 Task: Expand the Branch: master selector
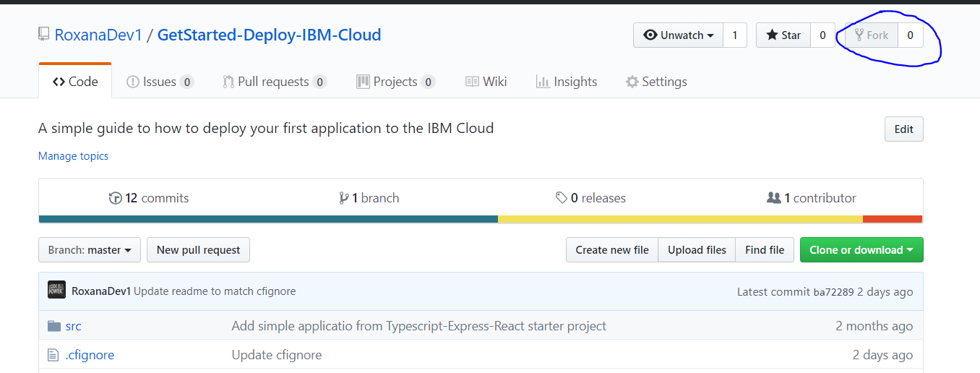click(90, 250)
